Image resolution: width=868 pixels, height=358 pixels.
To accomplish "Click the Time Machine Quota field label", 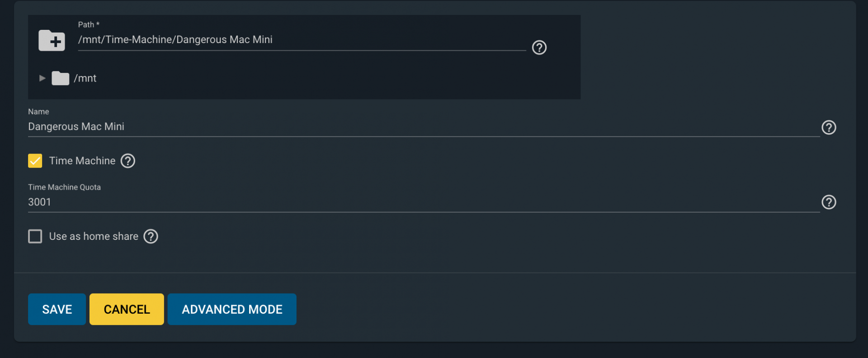I will 64,187.
